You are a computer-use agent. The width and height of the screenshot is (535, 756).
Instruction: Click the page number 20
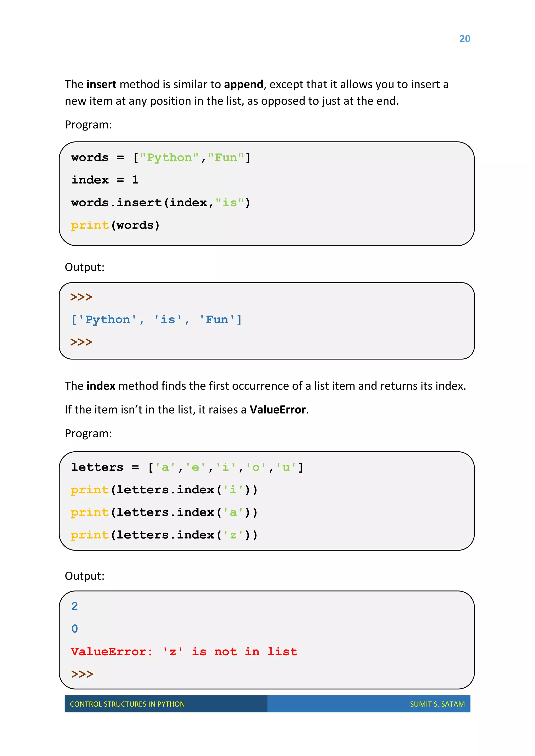click(x=464, y=39)
